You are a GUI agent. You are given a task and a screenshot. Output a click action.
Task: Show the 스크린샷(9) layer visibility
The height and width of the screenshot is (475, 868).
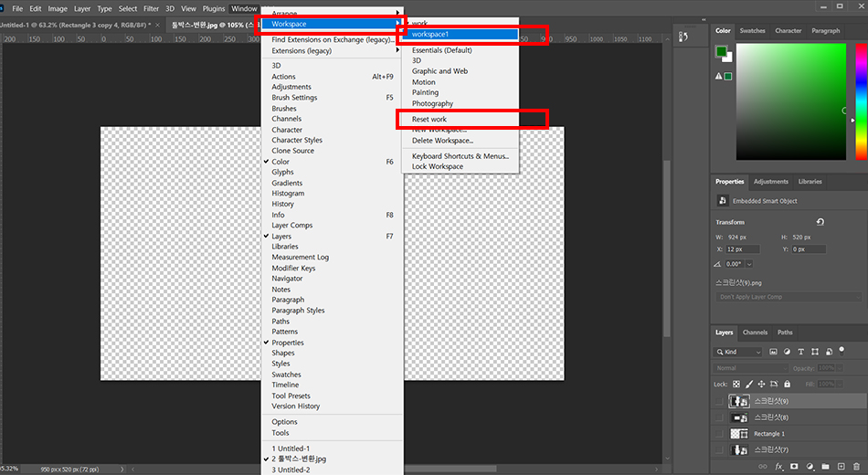718,401
